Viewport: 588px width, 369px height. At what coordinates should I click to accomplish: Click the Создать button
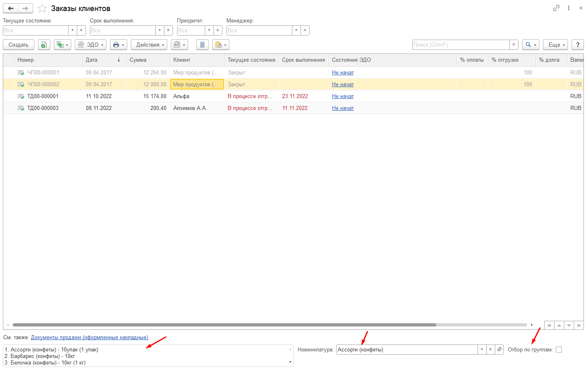pyautogui.click(x=18, y=45)
